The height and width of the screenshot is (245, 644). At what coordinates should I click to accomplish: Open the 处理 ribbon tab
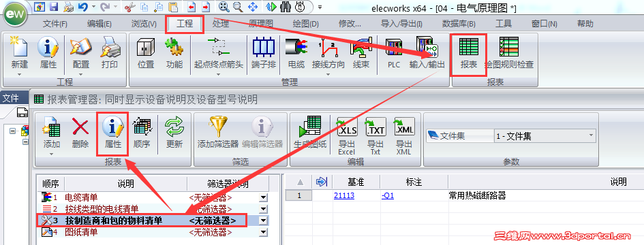coord(221,24)
